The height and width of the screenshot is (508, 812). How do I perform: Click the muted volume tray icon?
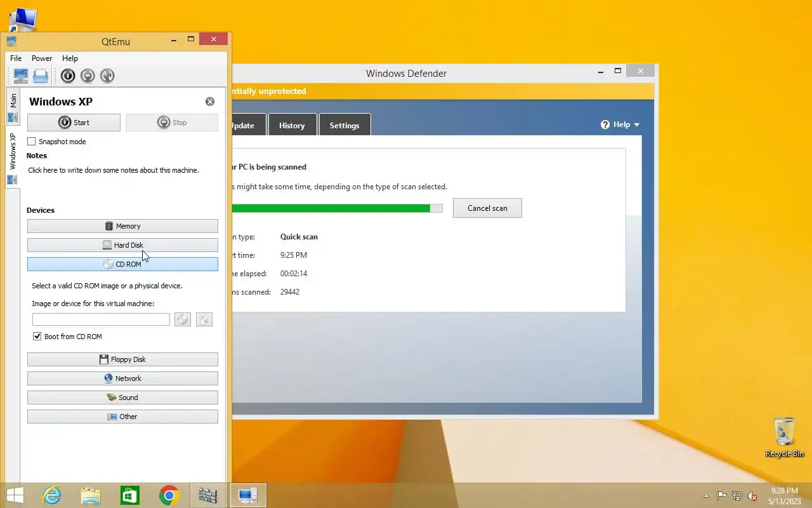point(752,496)
